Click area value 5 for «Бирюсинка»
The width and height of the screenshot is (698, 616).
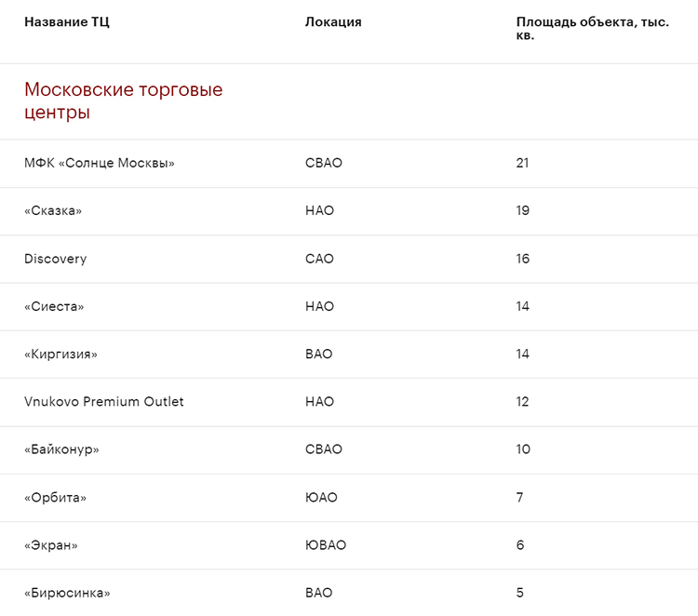520,593
